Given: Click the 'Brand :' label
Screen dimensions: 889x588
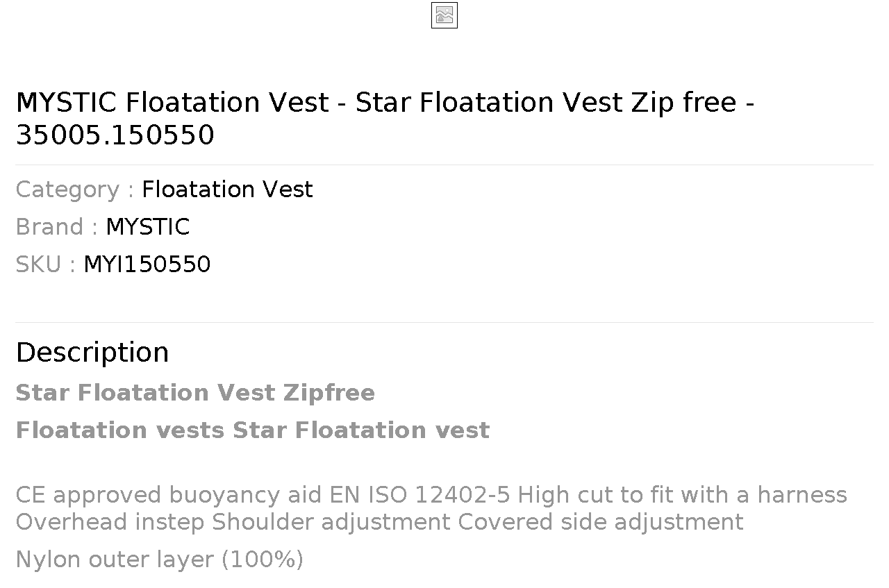Looking at the screenshot, I should 57,227.
